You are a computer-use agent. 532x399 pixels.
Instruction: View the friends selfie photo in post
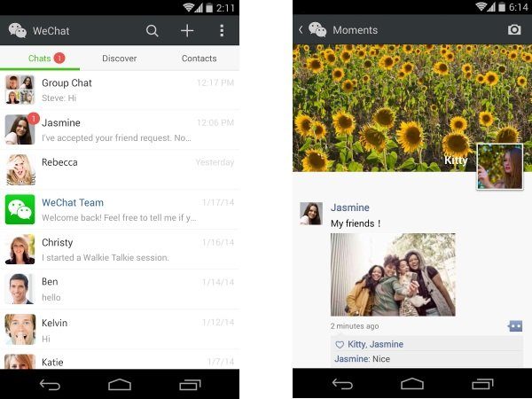(x=393, y=275)
